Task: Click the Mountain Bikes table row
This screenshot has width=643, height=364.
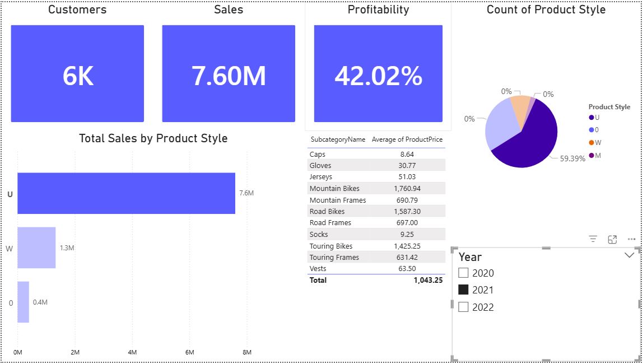Action: click(376, 189)
